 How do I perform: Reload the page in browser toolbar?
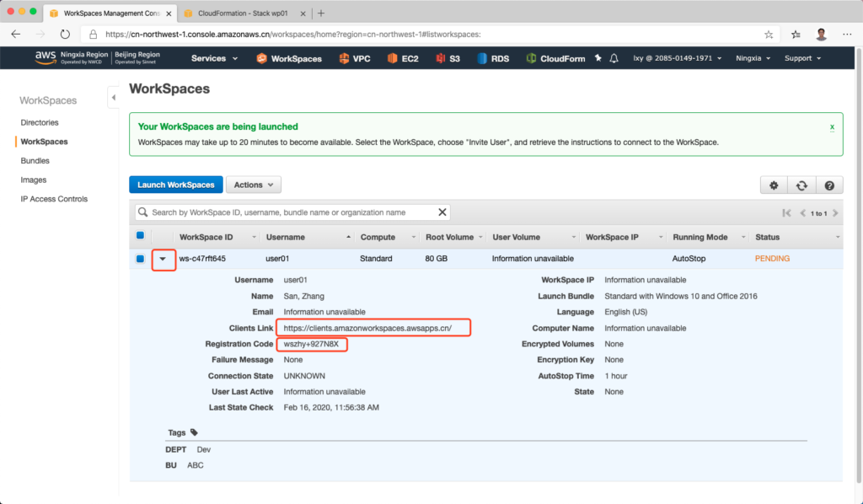(65, 35)
